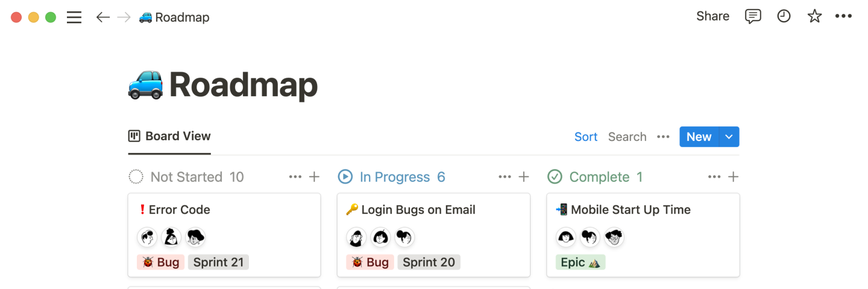Viewport: 868px width, 289px height.
Task: Click the Search field in toolbar
Action: (627, 137)
